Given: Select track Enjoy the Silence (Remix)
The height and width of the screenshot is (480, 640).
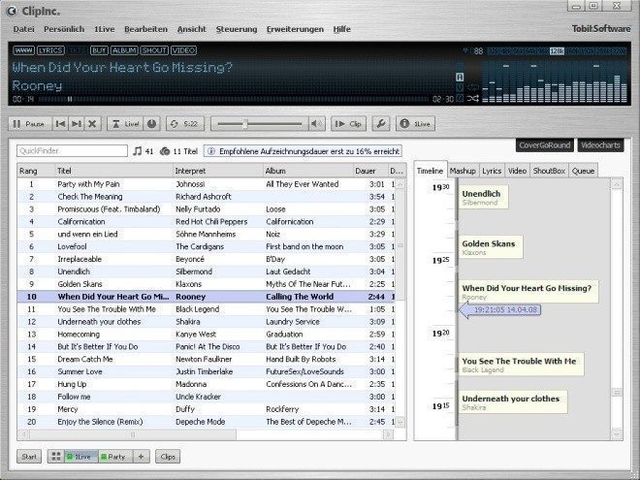Looking at the screenshot, I should coord(207,422).
